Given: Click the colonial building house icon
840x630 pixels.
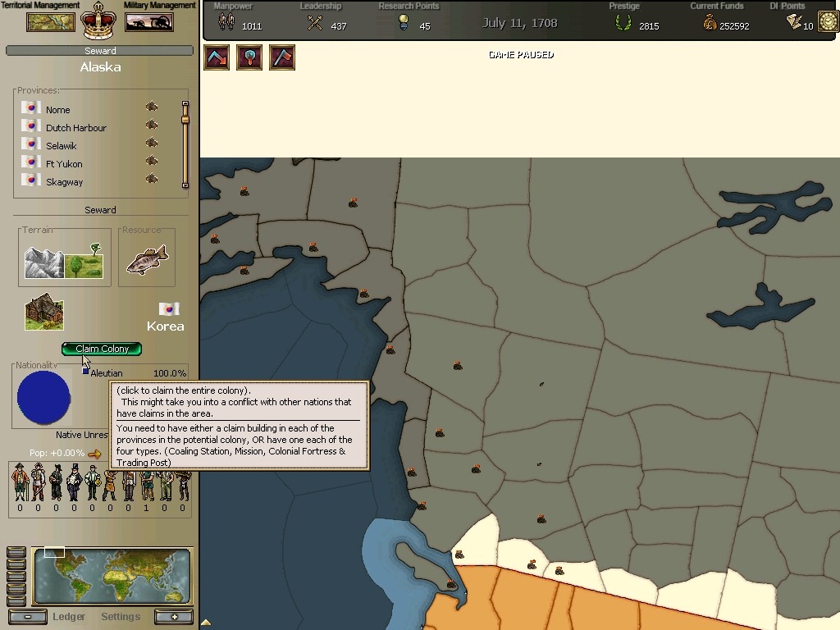Looking at the screenshot, I should point(44,311).
